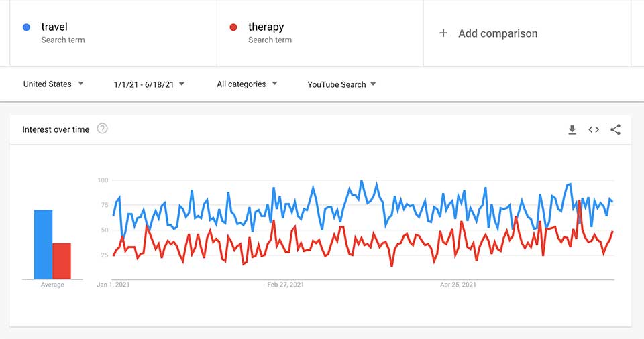Click the Jan 1, 2021 axis label
The height and width of the screenshot is (339, 644).
pos(113,285)
